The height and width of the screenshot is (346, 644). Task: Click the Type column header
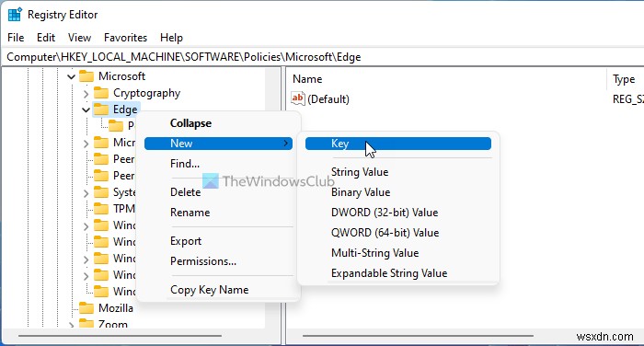pyautogui.click(x=624, y=79)
